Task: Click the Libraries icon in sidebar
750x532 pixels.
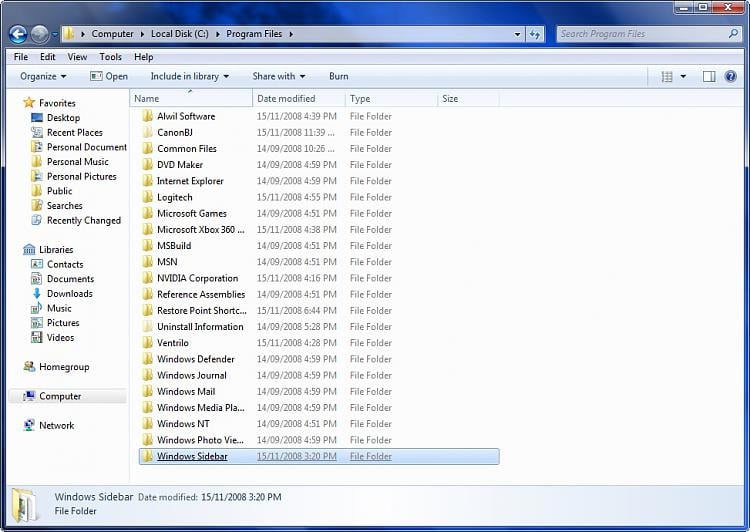Action: point(29,250)
